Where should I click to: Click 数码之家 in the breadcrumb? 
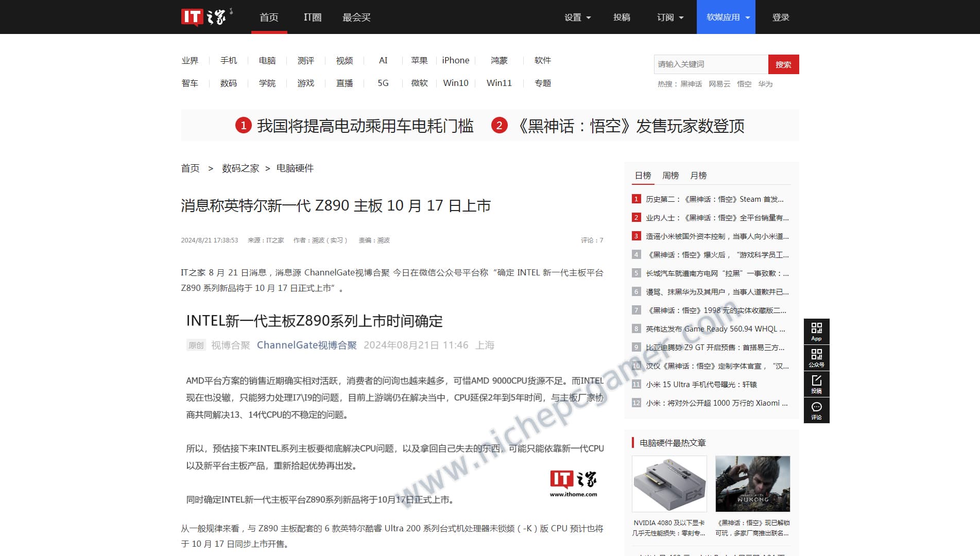240,168
